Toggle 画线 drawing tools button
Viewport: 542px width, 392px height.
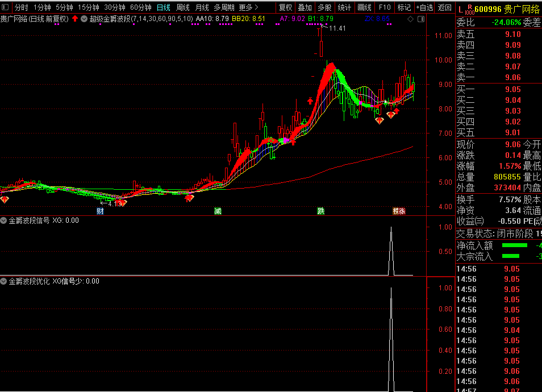pos(364,7)
